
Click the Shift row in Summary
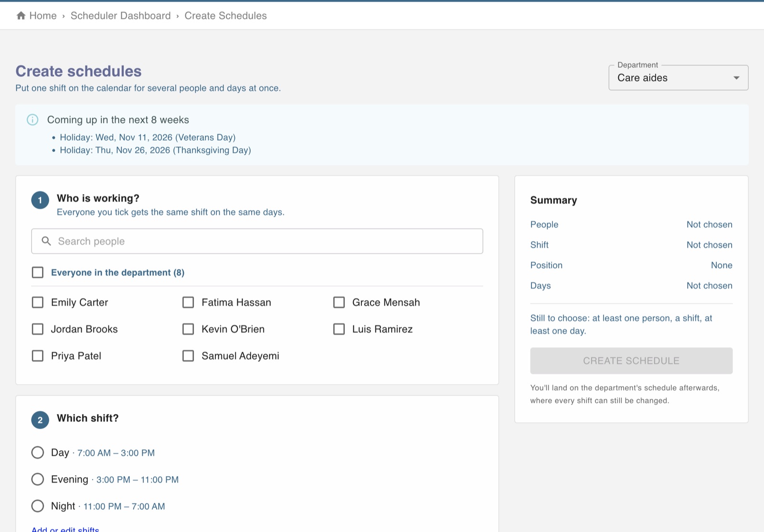[x=631, y=245]
